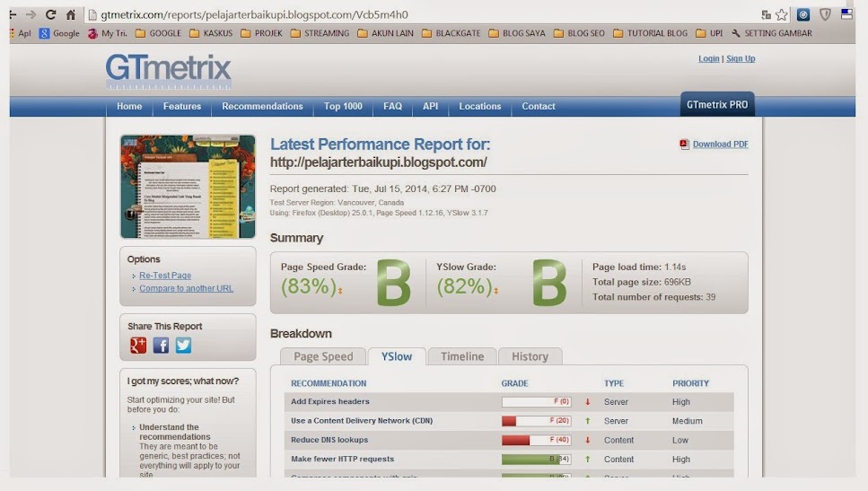Image resolution: width=868 pixels, height=491 pixels.
Task: Click the Re-Test Page link
Action: coord(165,275)
